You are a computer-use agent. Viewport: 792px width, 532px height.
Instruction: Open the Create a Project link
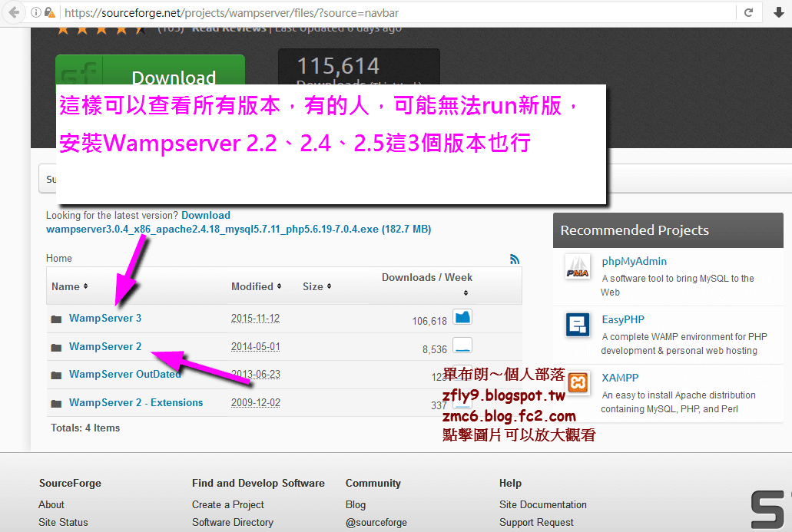click(228, 504)
